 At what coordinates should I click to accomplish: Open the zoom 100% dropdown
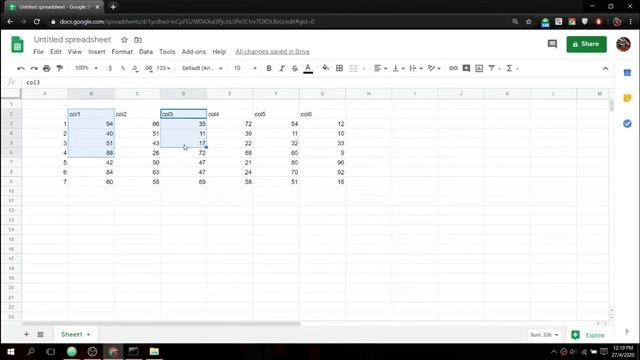point(86,68)
